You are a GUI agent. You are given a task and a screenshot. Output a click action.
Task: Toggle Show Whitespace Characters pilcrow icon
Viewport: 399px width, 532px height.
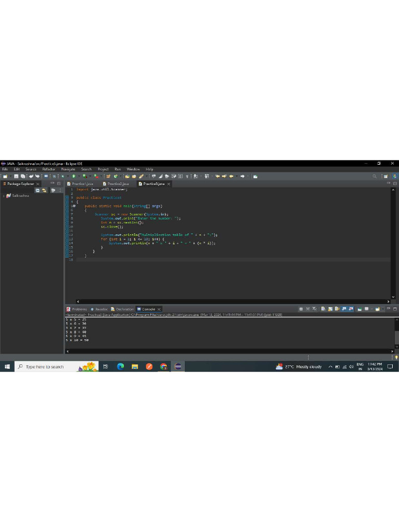click(187, 177)
